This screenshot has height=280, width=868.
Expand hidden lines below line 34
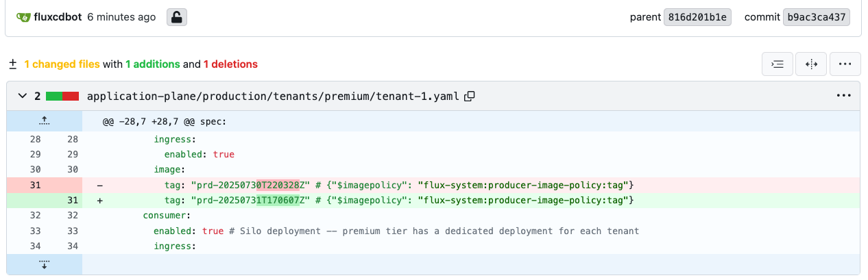pos(44,264)
